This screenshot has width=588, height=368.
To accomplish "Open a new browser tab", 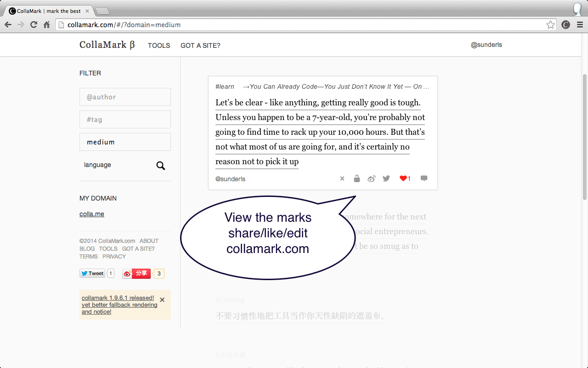I will click(102, 11).
